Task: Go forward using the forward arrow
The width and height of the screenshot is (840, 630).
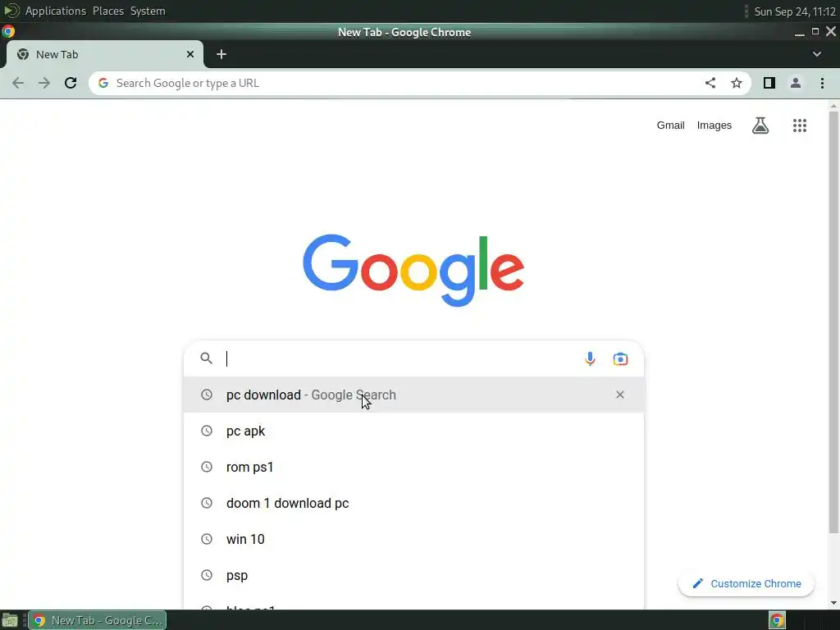Action: pos(44,83)
